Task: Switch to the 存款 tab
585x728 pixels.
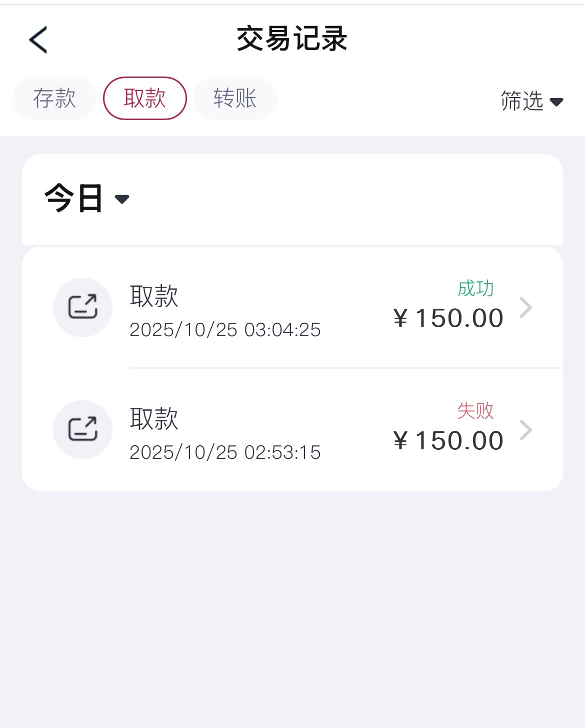Action: coord(54,98)
